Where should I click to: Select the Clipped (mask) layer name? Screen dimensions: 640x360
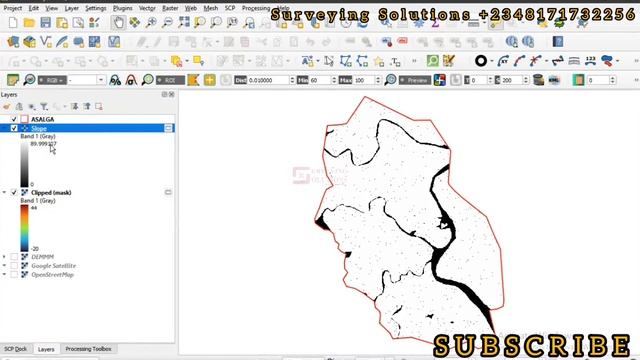pyautogui.click(x=51, y=192)
